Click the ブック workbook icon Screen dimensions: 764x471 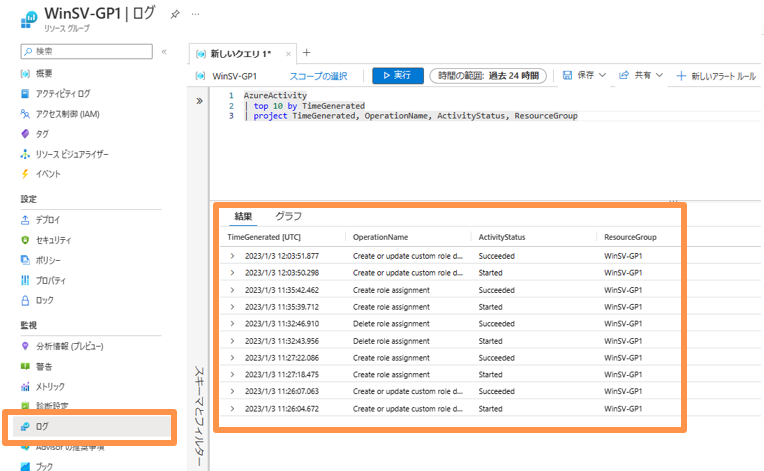[25, 466]
